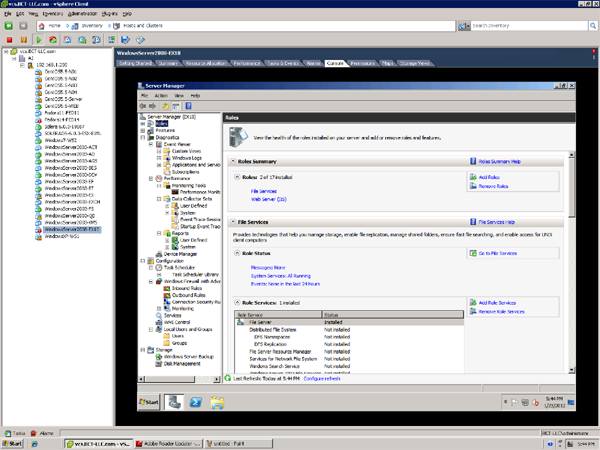Click the search magnifier icon in vSphere
The width and height of the screenshot is (600, 450).
pyautogui.click(x=593, y=26)
